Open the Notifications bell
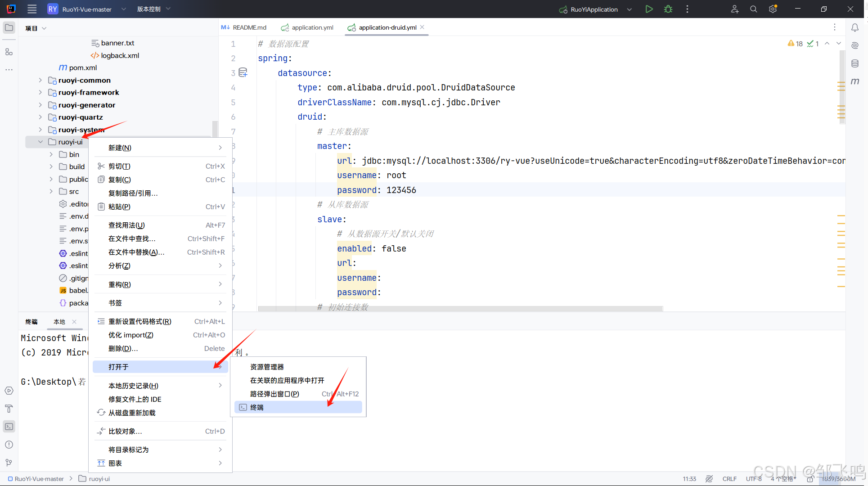The width and height of the screenshot is (868, 486). 855,28
